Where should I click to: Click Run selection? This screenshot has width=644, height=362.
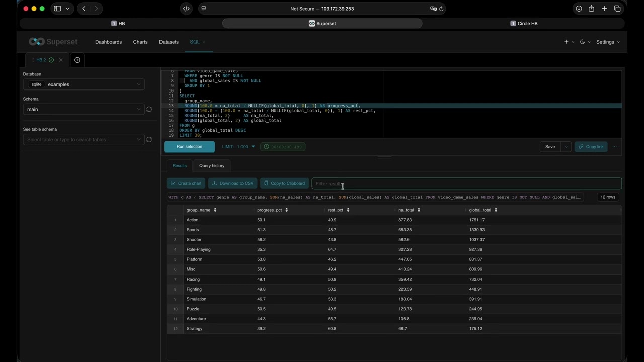(189, 147)
